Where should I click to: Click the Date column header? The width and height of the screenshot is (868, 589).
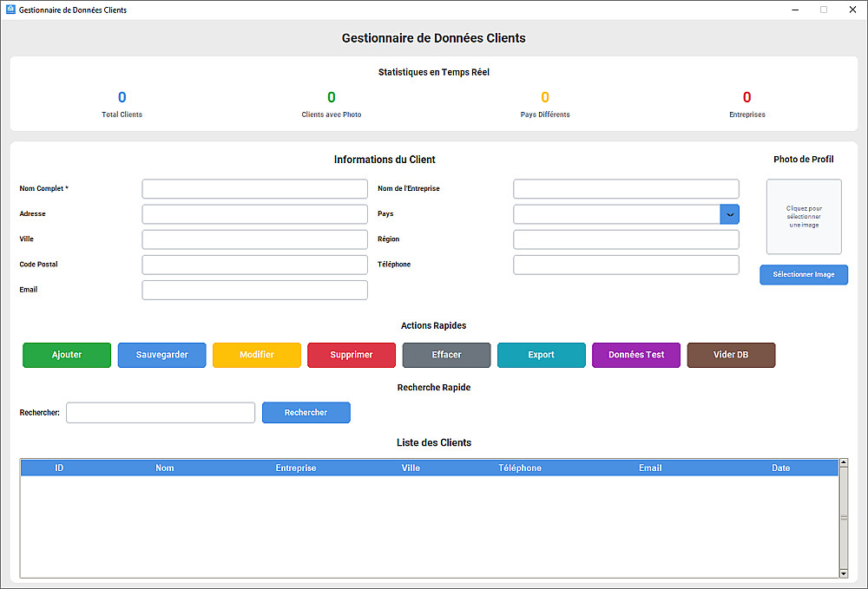click(781, 468)
